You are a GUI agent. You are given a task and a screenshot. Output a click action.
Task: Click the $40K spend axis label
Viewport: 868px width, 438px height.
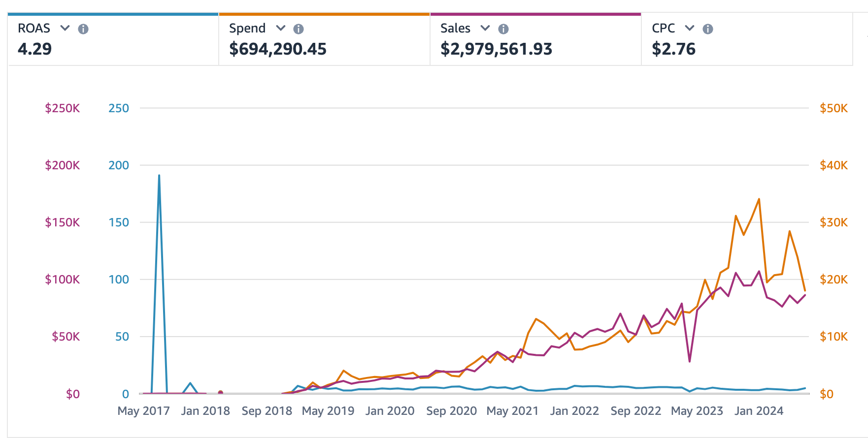tap(834, 165)
